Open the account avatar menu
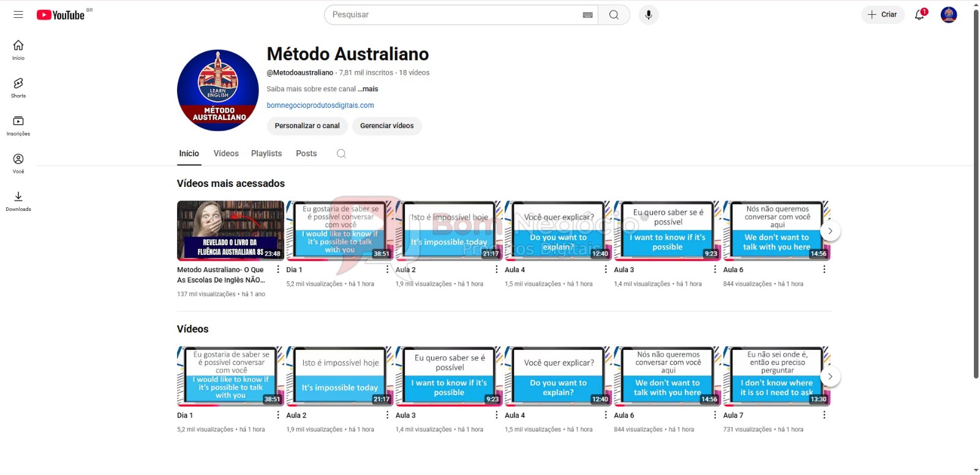Viewport: 980px width, 475px height. [948, 15]
